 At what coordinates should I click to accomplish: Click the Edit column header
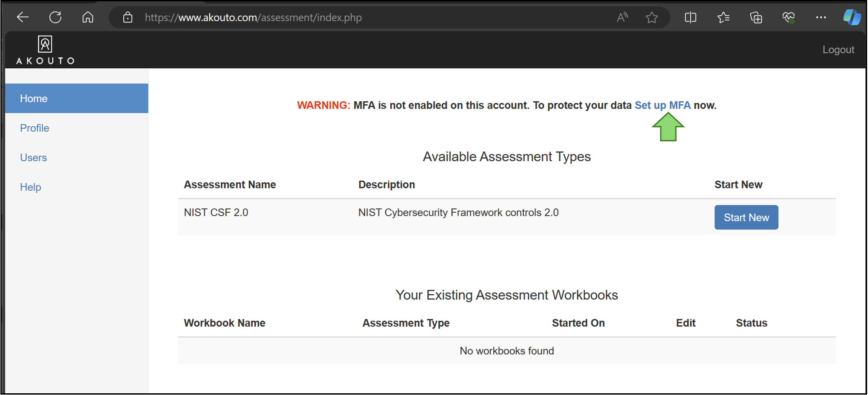[x=685, y=323]
